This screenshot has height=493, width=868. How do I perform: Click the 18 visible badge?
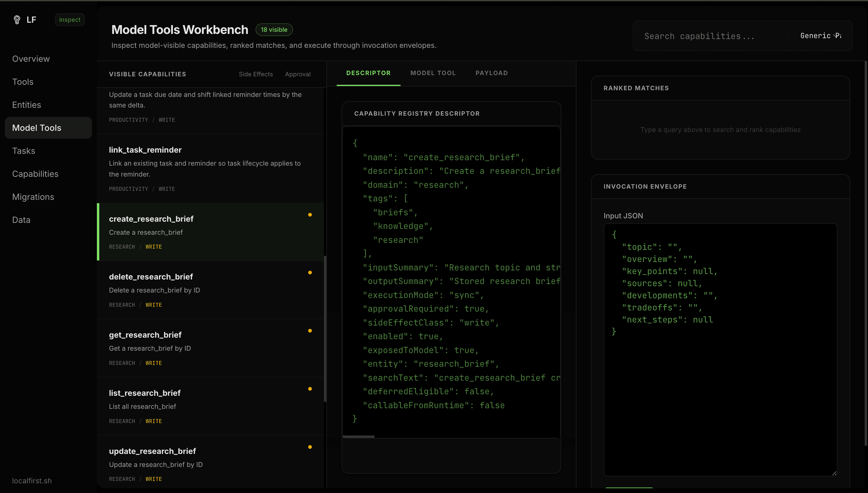coord(274,29)
